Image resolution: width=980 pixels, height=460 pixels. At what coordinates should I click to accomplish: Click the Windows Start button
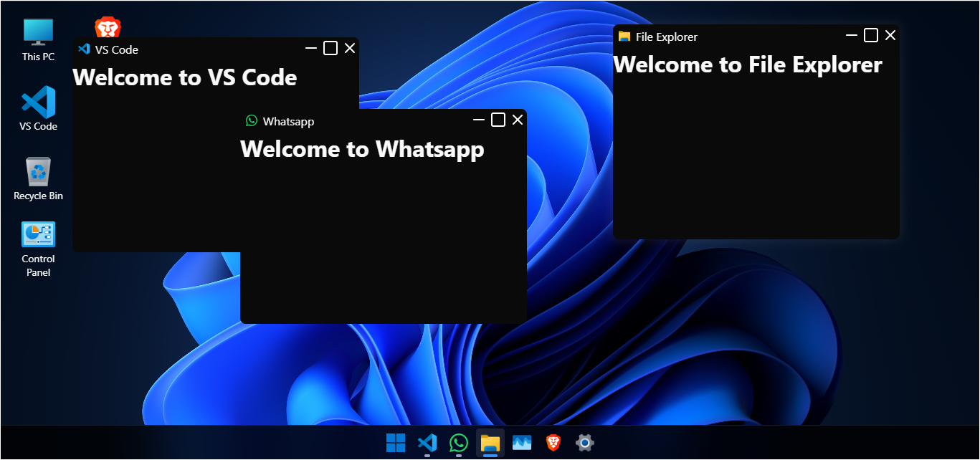396,443
